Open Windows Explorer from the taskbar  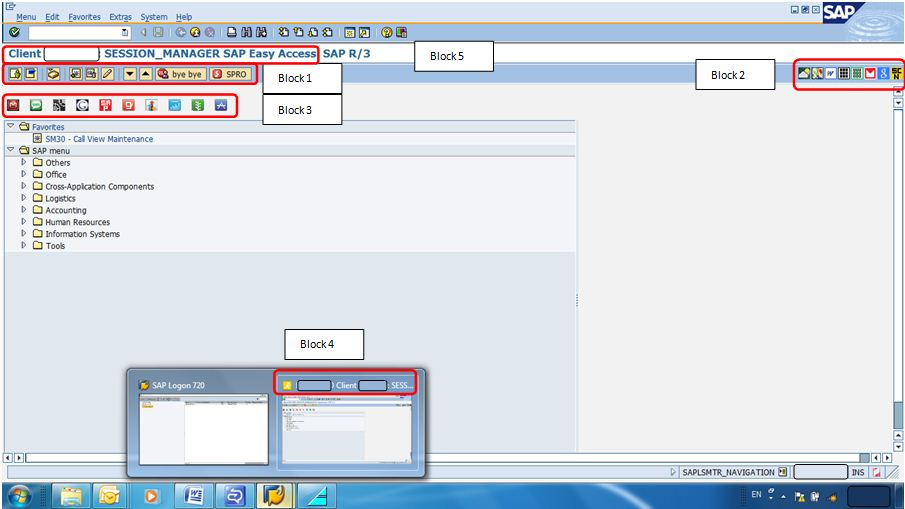point(72,496)
